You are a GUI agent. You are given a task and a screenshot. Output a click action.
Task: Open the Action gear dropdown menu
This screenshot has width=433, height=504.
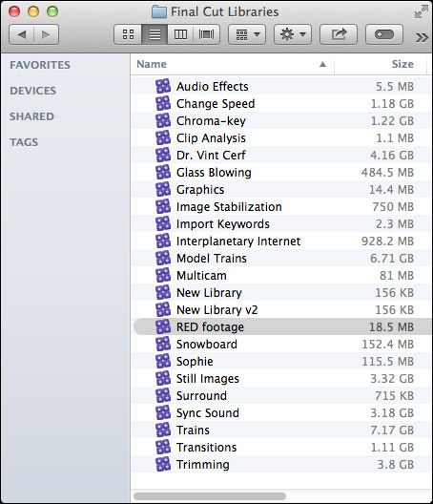(x=293, y=34)
